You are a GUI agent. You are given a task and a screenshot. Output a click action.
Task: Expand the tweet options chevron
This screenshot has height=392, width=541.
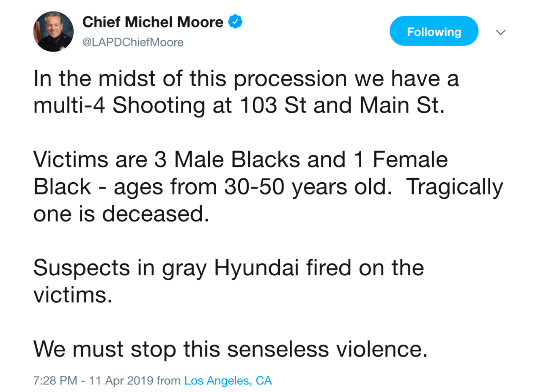click(501, 32)
